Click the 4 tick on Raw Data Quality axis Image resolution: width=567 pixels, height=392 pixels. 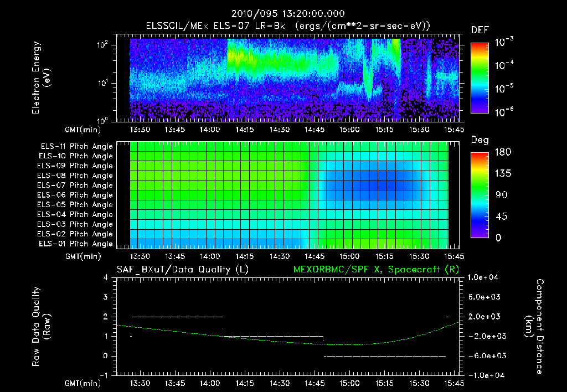106,277
